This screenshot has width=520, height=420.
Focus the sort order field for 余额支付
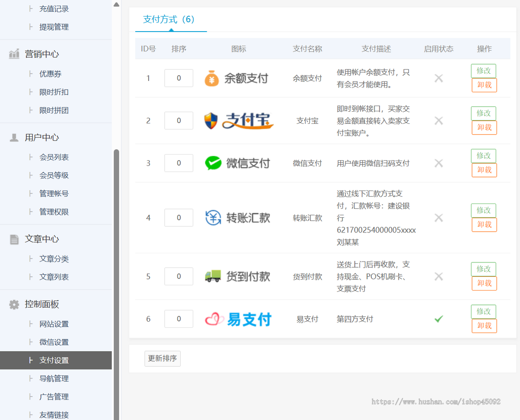(179, 78)
